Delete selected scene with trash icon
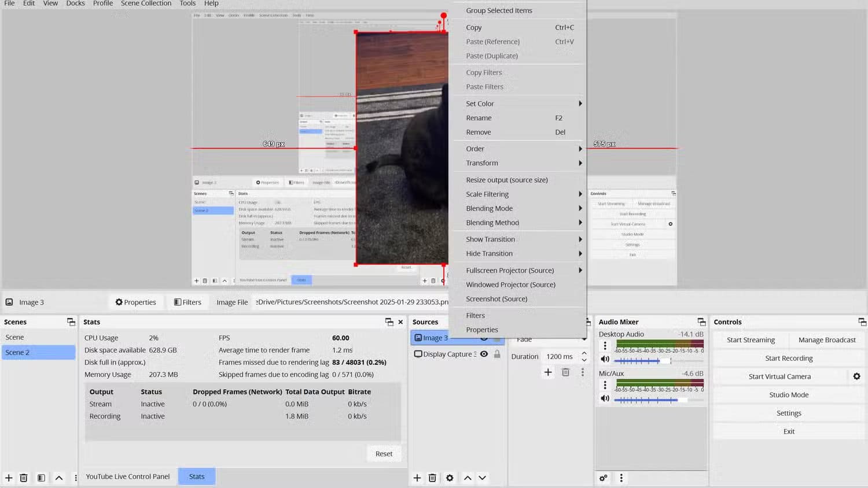868x488 pixels. [24, 478]
